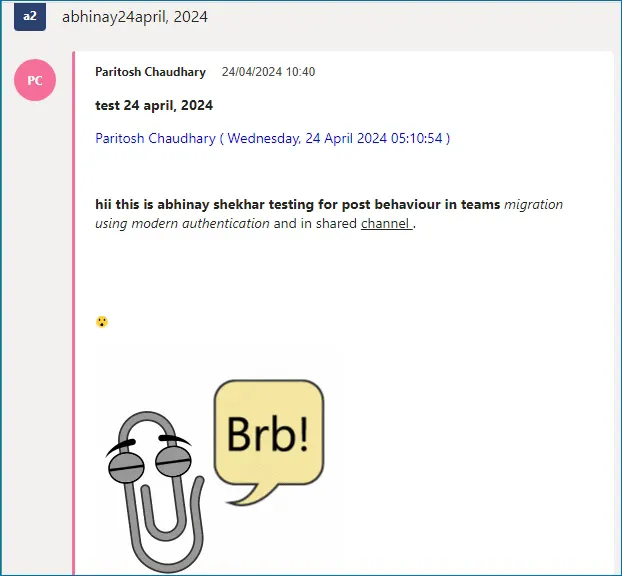This screenshot has height=576, width=622.
Task: Click the surprised face emoji
Action: point(102,322)
